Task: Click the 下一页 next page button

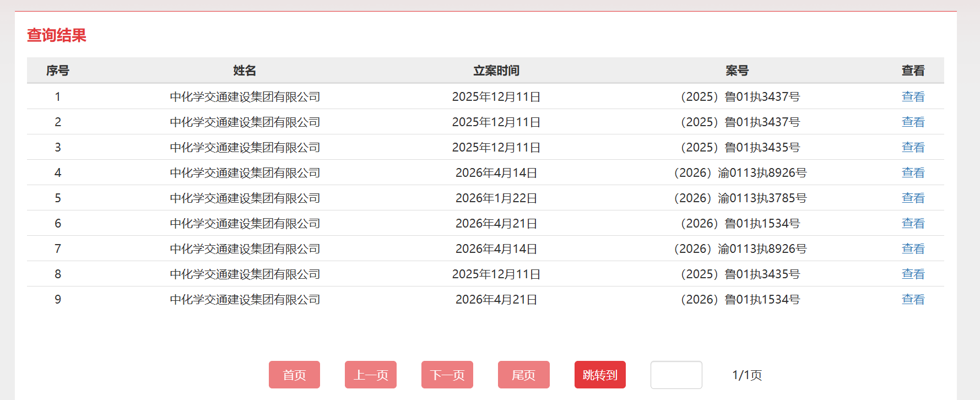Action: click(x=447, y=375)
